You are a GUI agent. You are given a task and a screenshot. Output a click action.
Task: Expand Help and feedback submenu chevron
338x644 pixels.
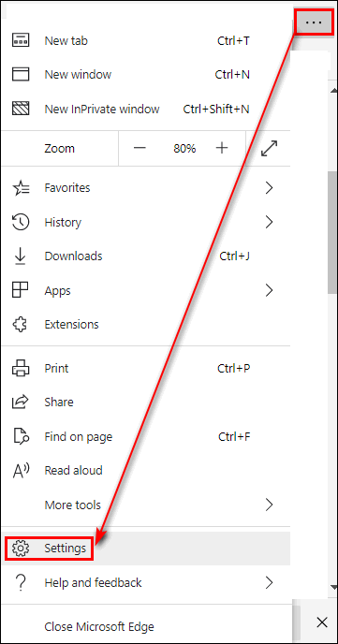click(x=269, y=582)
